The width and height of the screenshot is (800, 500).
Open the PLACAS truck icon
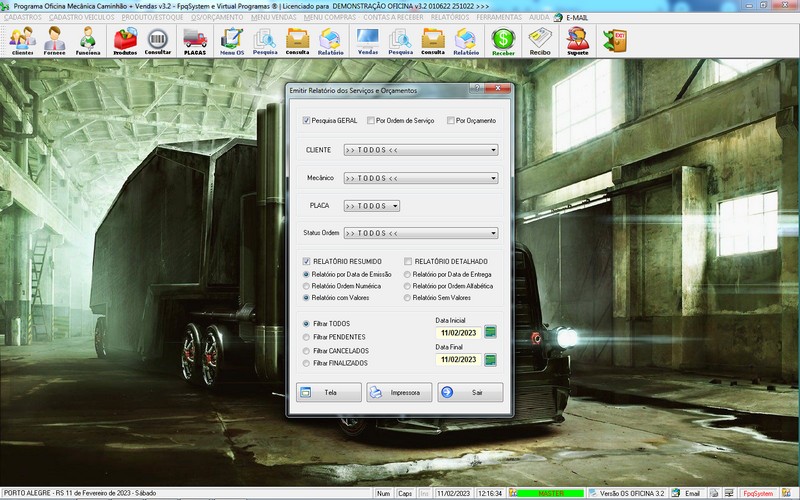(195, 40)
